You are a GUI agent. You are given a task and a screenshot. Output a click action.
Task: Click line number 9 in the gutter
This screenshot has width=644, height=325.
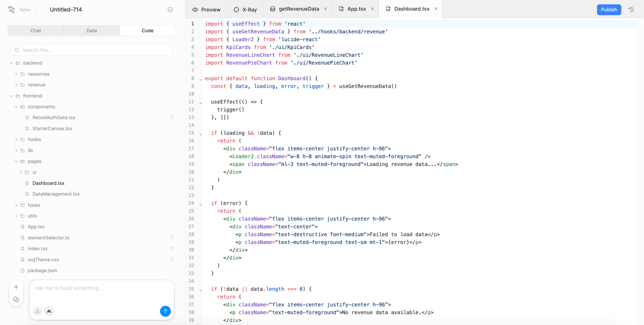point(192,86)
